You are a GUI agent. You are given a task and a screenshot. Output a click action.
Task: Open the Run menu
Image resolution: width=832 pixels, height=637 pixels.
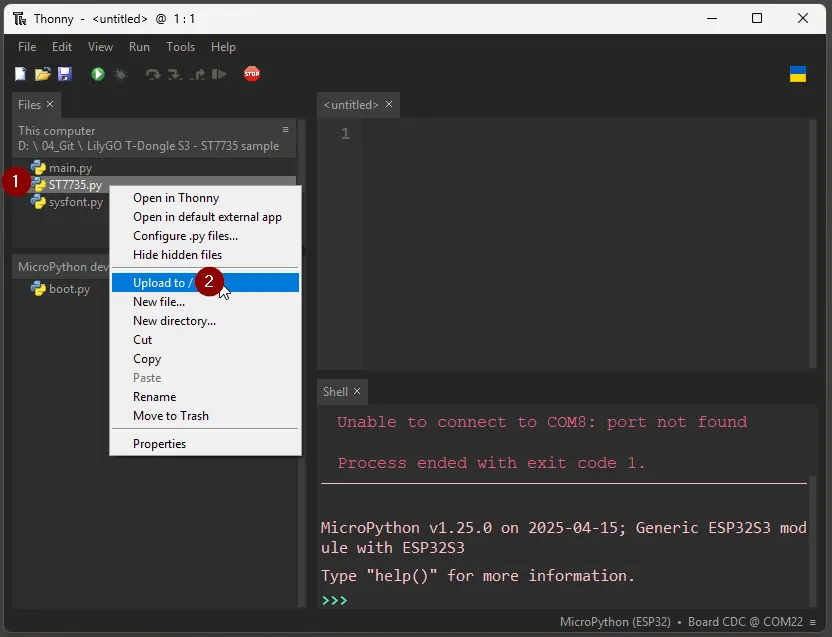tap(139, 47)
